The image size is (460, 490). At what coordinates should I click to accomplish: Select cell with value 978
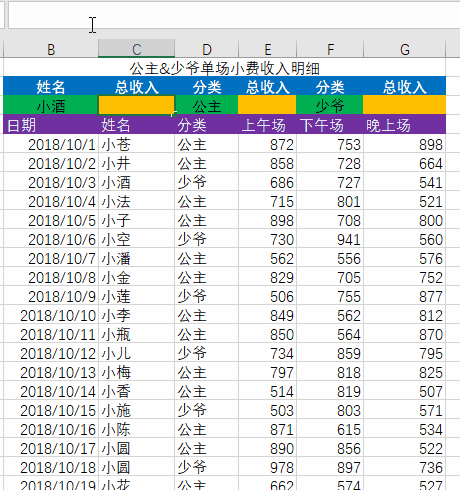pyautogui.click(x=267, y=466)
